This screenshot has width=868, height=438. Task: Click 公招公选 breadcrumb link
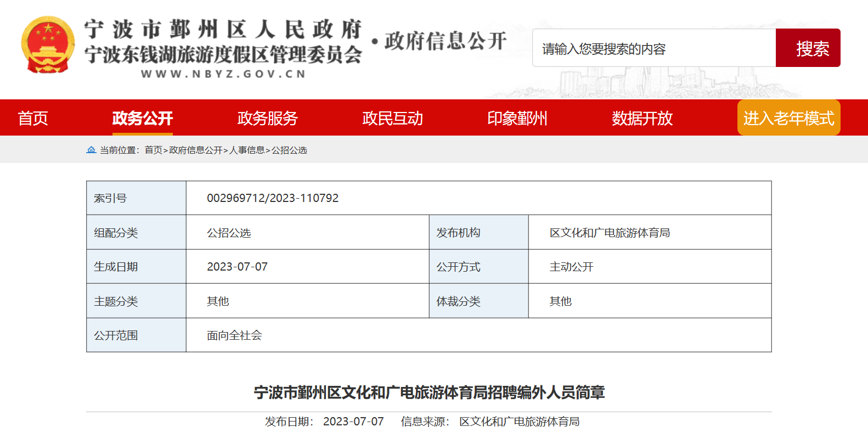tap(289, 150)
